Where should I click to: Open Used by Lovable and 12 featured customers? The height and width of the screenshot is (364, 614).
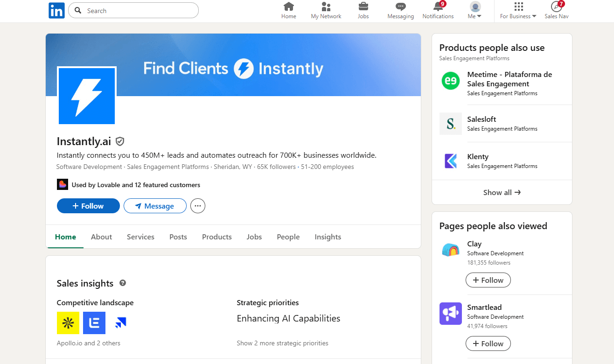click(x=136, y=185)
